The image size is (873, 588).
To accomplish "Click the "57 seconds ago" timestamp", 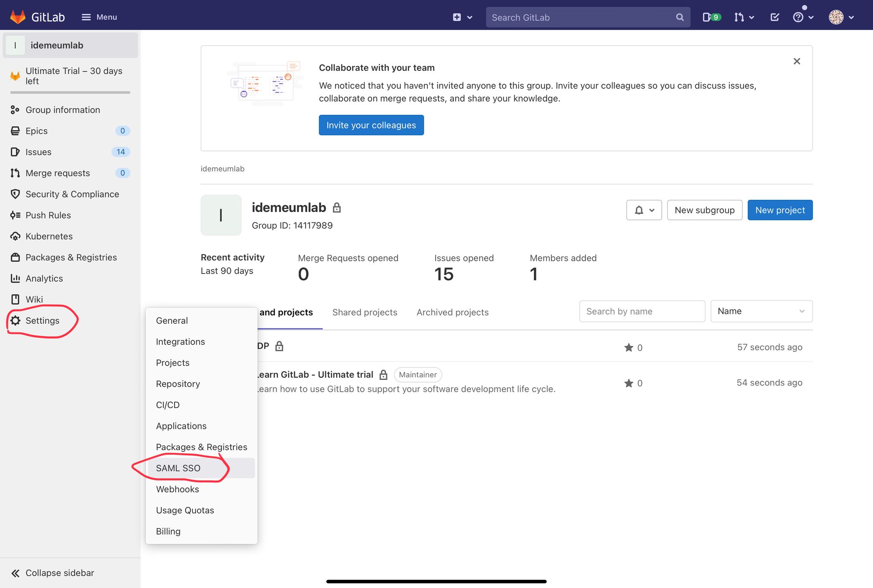I will pyautogui.click(x=770, y=347).
